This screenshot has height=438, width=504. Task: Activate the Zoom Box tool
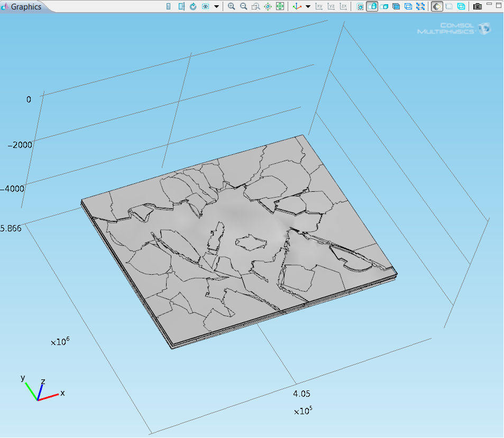255,6
